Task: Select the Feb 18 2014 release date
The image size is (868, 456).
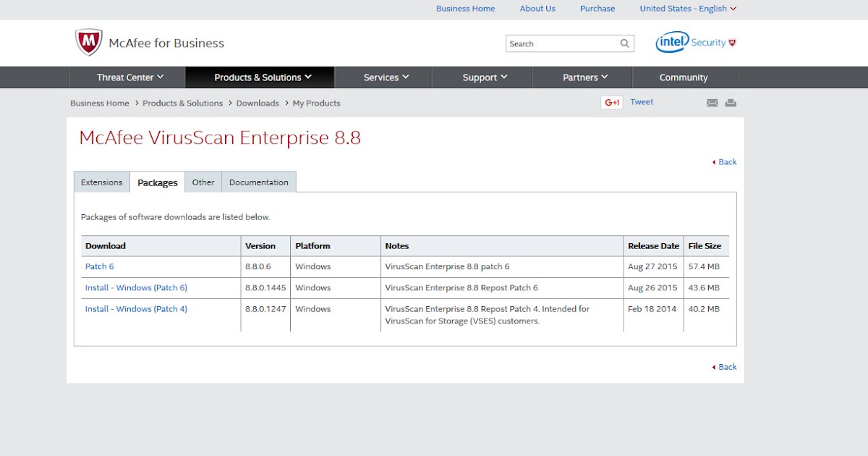Action: point(652,308)
